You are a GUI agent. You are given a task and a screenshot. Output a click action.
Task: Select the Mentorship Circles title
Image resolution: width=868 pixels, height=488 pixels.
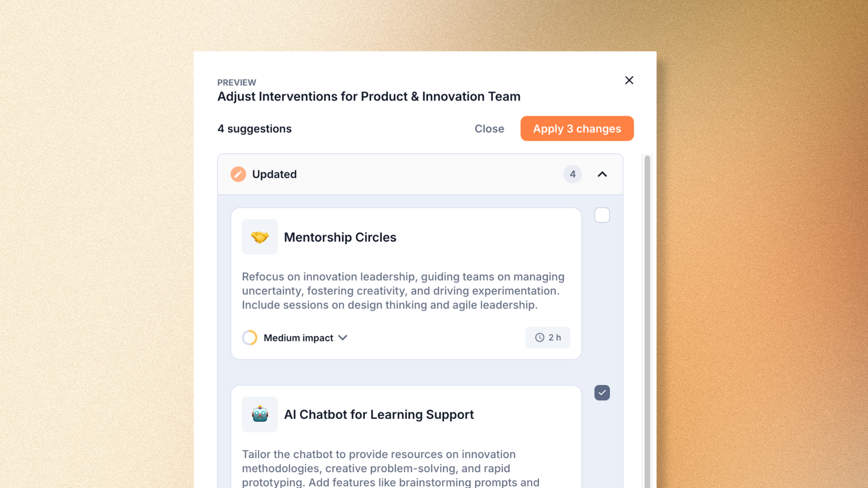pyautogui.click(x=340, y=237)
